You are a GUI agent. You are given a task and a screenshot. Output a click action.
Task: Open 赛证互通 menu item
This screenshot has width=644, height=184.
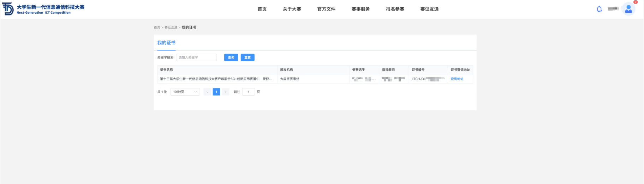pyautogui.click(x=429, y=9)
